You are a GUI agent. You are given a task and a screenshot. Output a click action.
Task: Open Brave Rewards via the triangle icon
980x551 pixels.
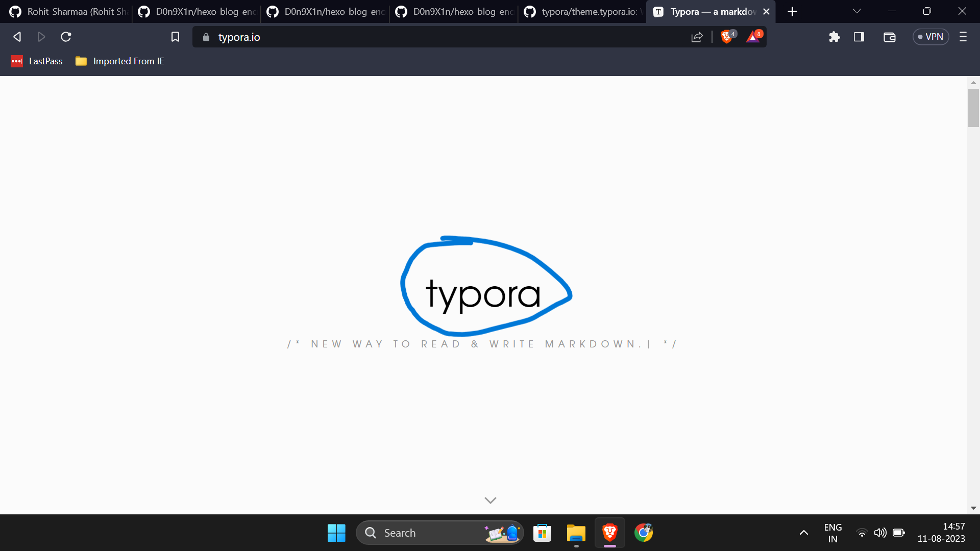(x=753, y=36)
